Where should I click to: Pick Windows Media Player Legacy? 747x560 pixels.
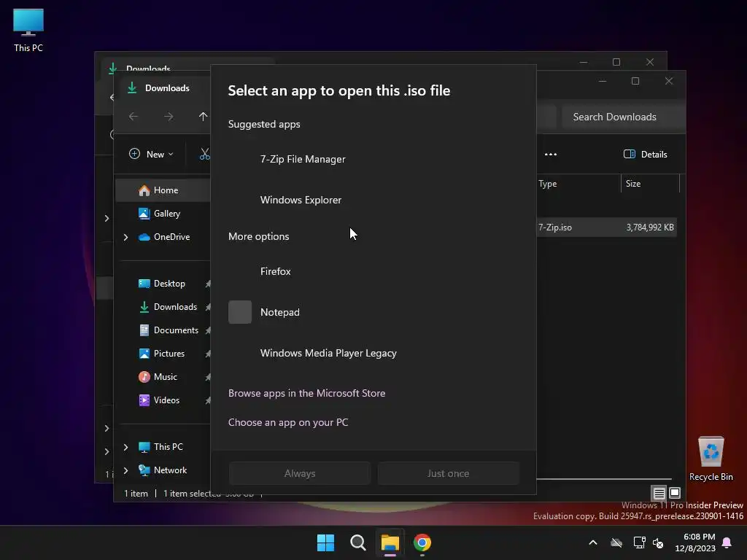click(x=373, y=354)
